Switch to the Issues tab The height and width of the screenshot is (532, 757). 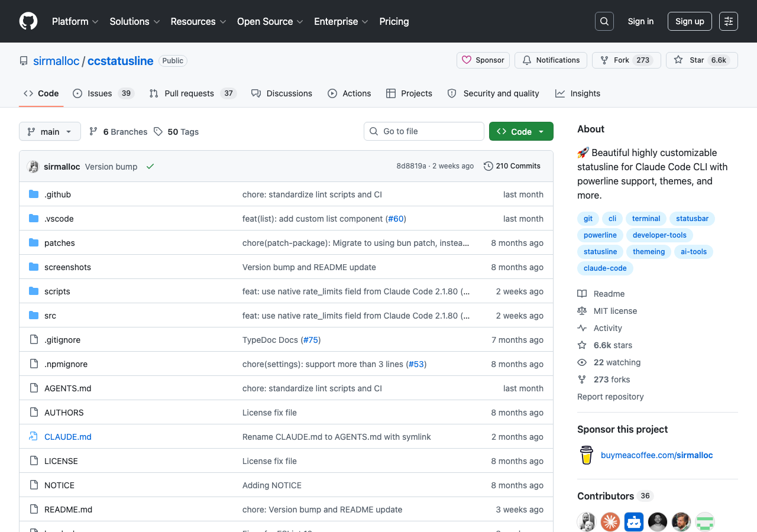pos(99,93)
